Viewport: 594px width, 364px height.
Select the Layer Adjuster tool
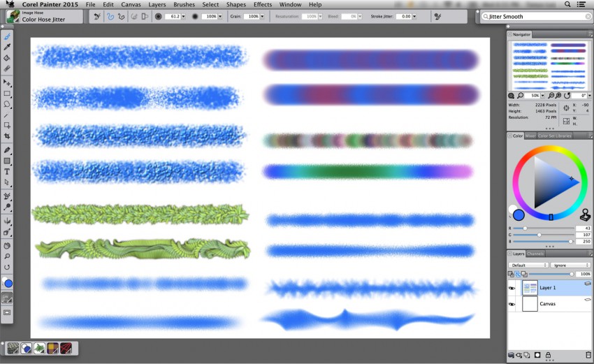7,82
